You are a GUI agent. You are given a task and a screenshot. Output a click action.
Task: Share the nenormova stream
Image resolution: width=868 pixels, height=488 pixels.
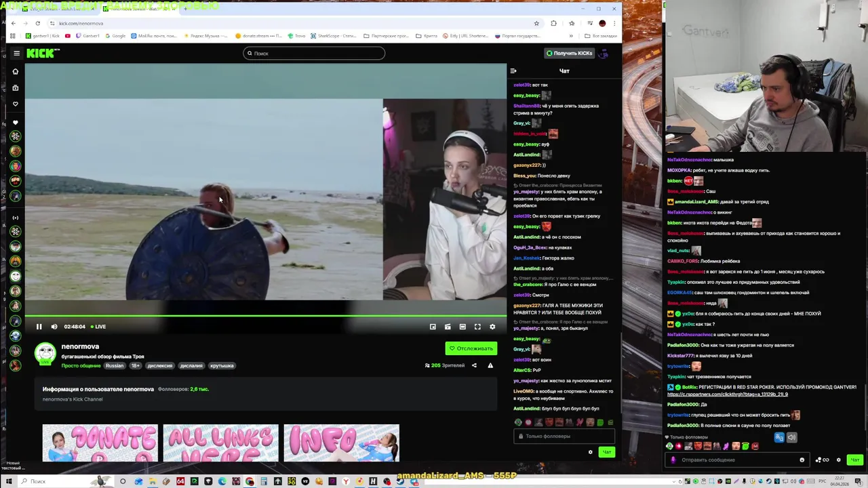point(474,365)
